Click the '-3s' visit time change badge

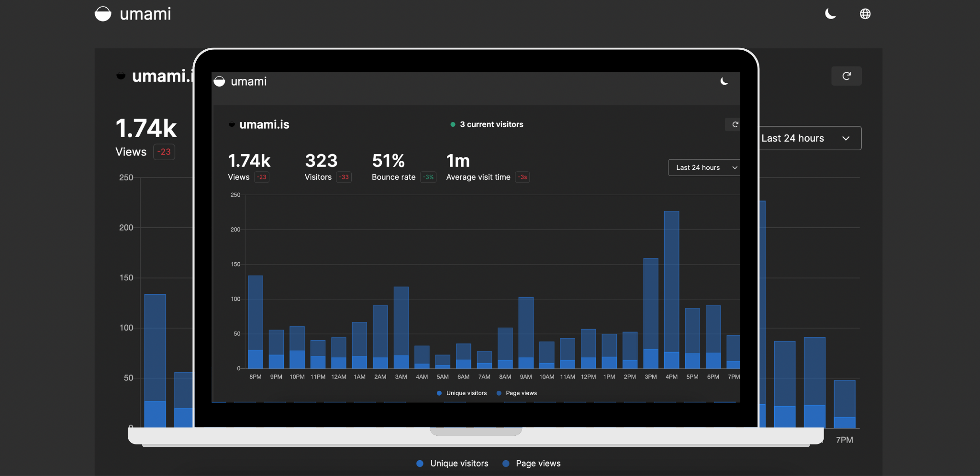pos(523,177)
